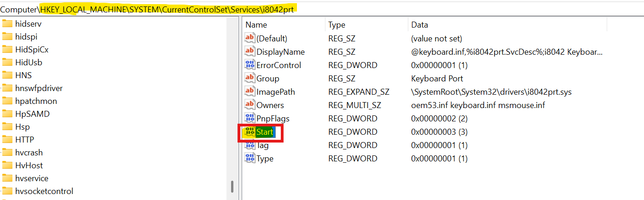Select the ImagePath value name
The width and height of the screenshot is (644, 200).
tap(276, 91)
